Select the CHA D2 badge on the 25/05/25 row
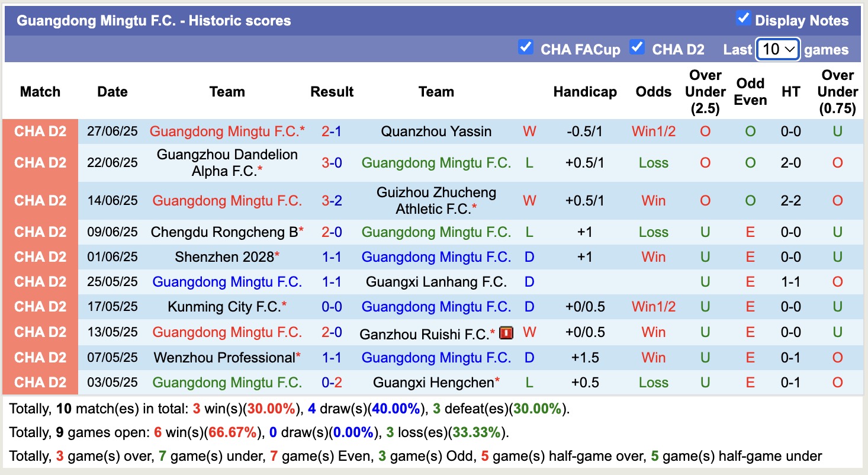Screen dimensions: 868x475 point(40,282)
